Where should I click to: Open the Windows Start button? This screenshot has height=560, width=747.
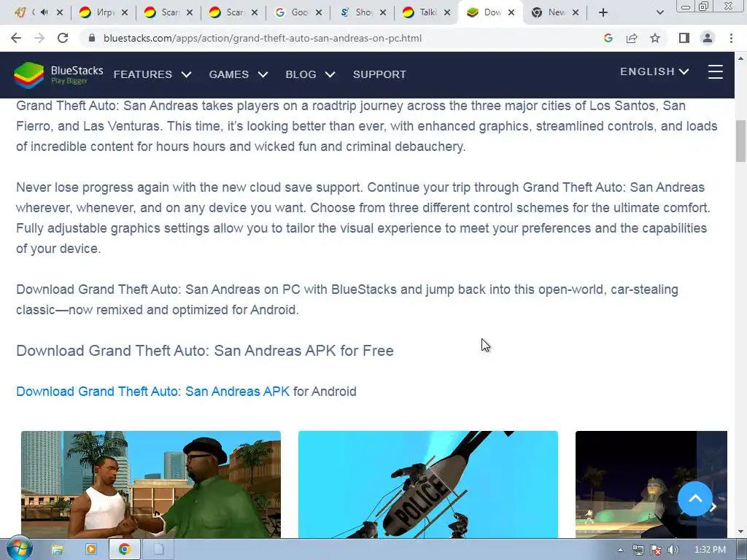[20, 549]
